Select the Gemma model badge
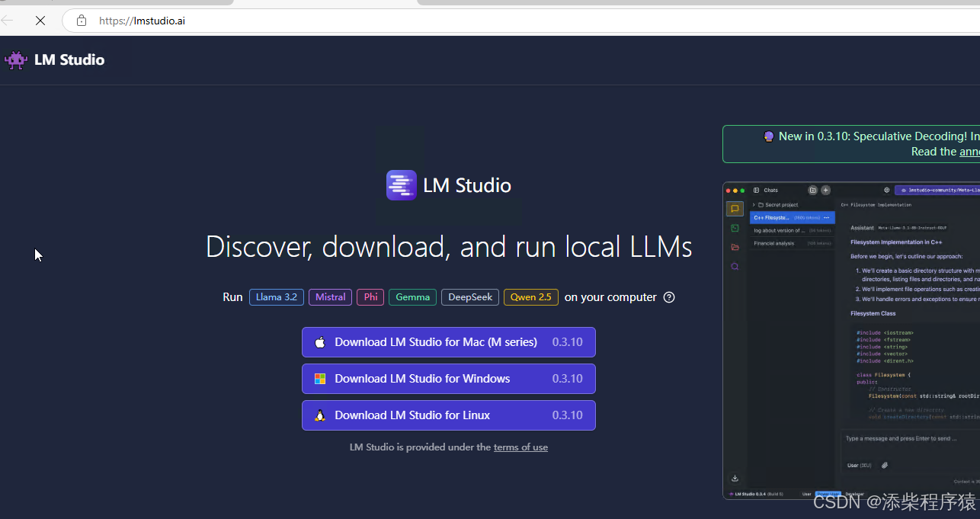980x519 pixels. tap(412, 297)
